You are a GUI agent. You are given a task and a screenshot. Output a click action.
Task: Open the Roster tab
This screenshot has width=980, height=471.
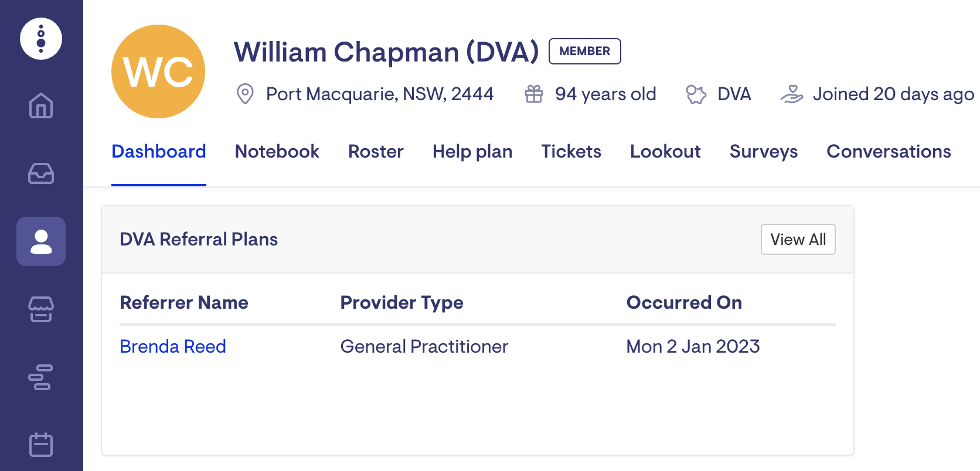pyautogui.click(x=376, y=152)
